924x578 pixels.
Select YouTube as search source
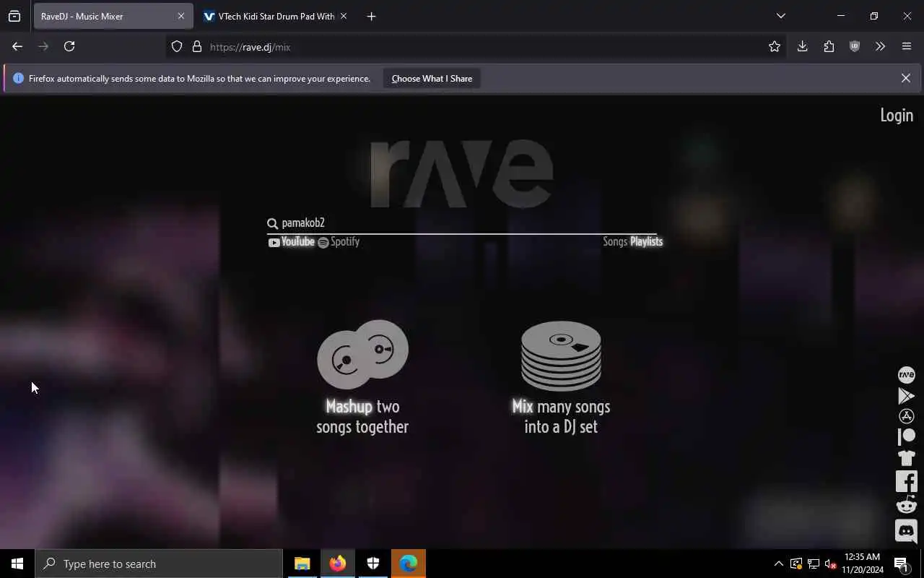(x=292, y=242)
